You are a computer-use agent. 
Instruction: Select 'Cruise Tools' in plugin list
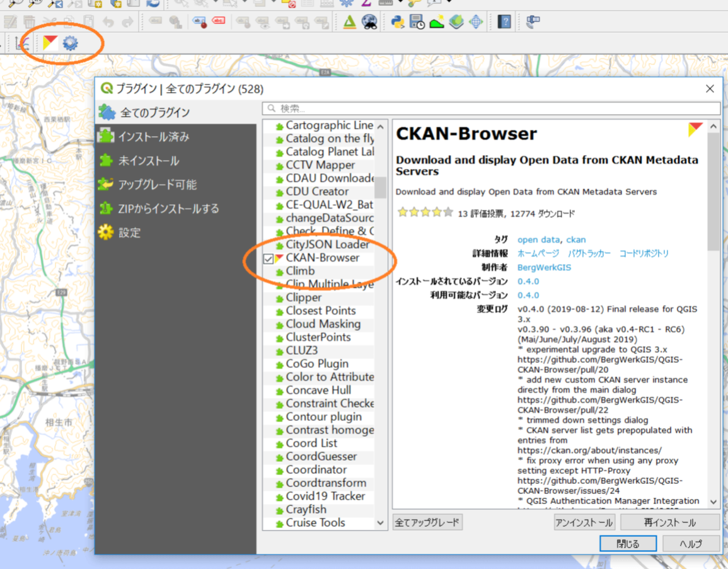(x=315, y=522)
